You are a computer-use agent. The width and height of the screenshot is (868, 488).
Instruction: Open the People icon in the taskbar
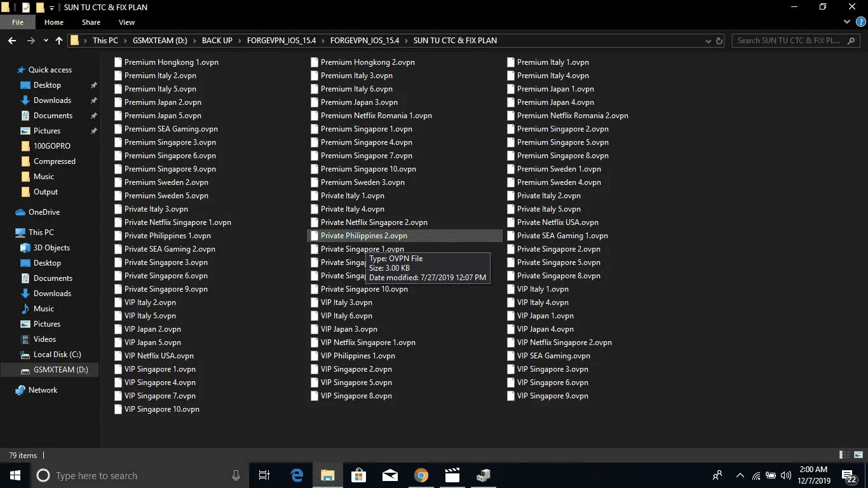click(x=718, y=475)
